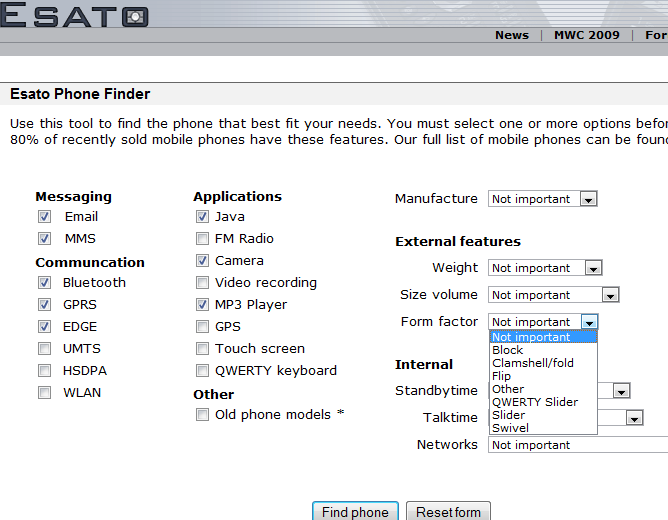The image size is (668, 520).
Task: Click the Esato logo
Action: 74,15
